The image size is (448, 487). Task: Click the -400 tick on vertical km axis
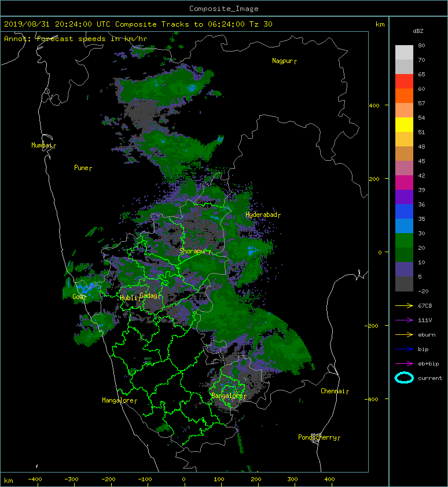(x=372, y=400)
